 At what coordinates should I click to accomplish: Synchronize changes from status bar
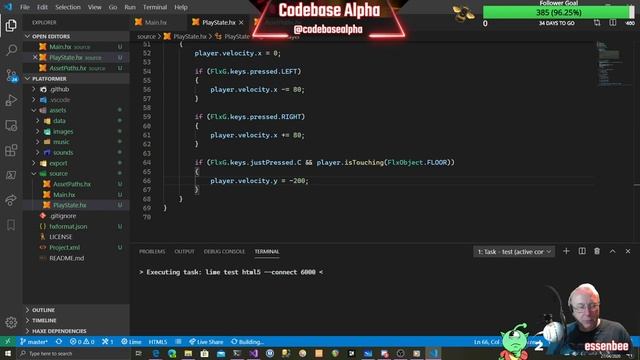click(59, 342)
